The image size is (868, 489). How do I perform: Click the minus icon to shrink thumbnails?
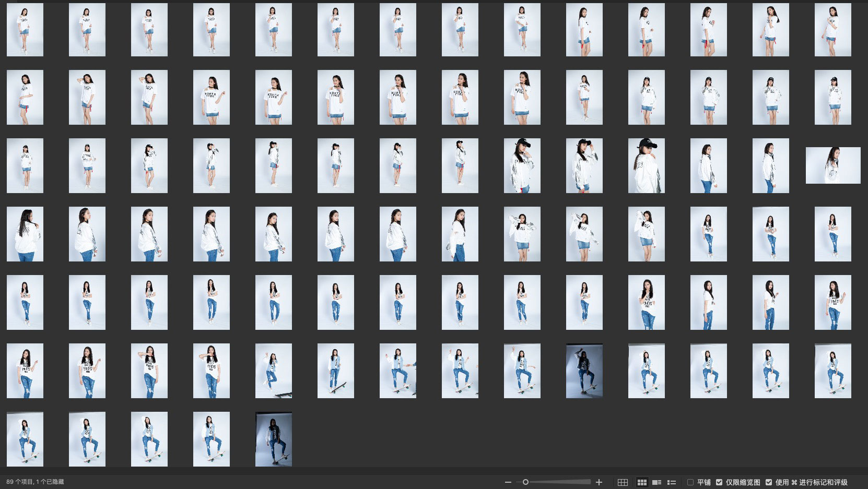tap(508, 482)
